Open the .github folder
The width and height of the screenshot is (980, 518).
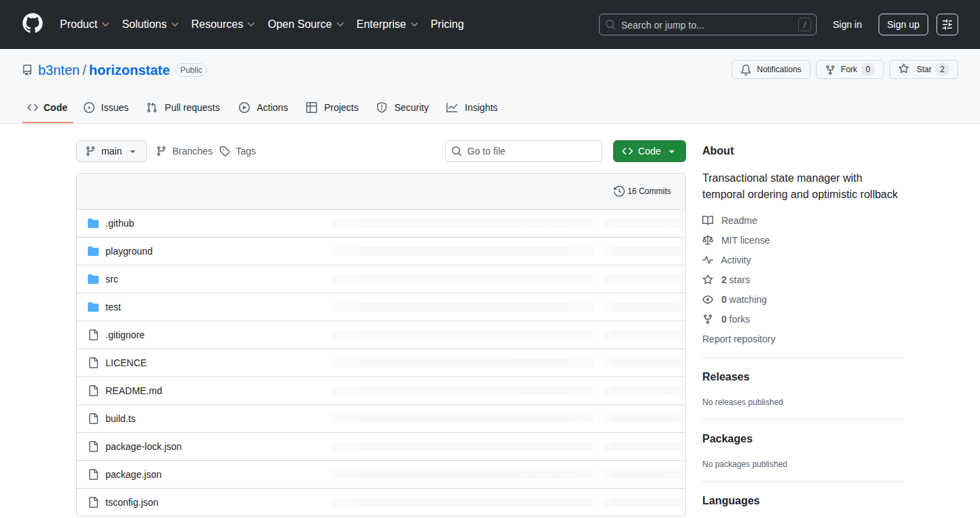click(x=120, y=223)
